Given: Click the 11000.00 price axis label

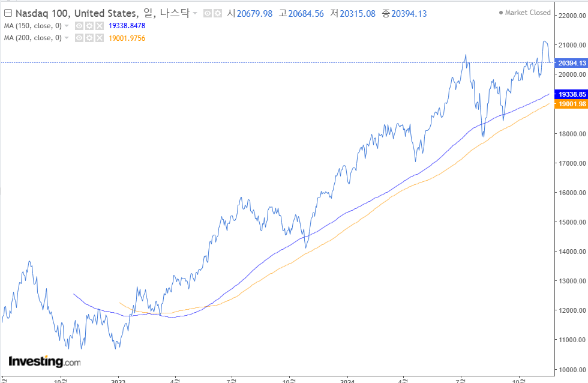Looking at the screenshot, I should coord(572,340).
